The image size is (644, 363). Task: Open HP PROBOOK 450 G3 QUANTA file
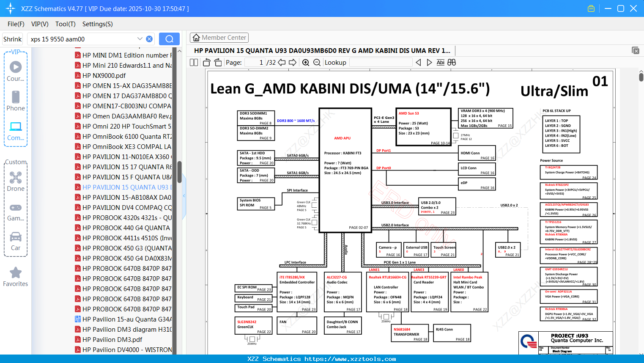(123, 248)
